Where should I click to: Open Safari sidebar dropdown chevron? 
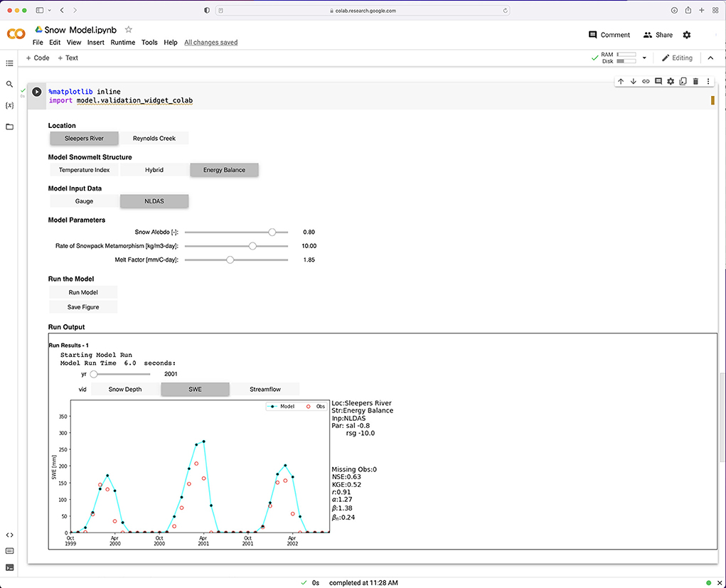50,10
